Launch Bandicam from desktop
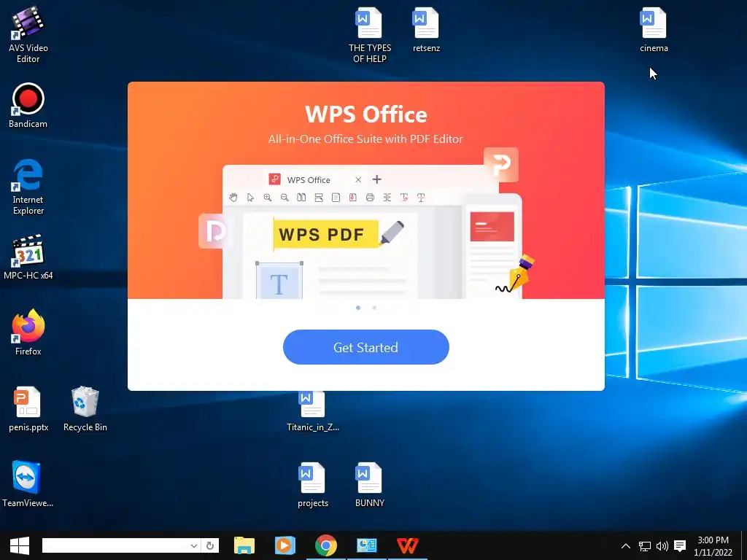This screenshot has width=747, height=560. (28, 106)
